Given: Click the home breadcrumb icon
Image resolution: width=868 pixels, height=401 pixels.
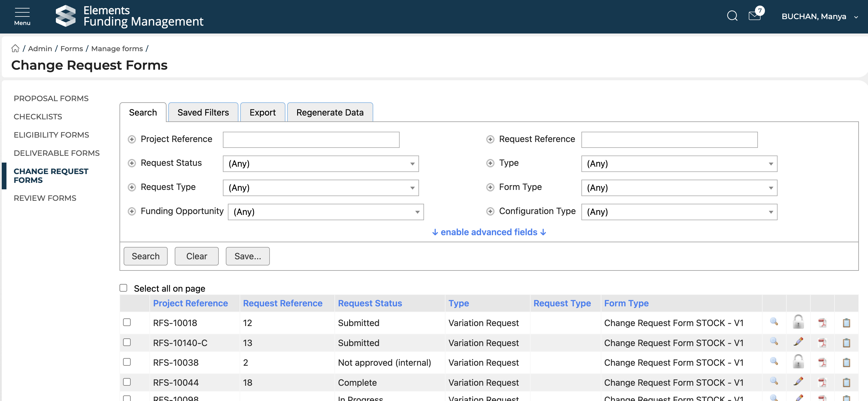Looking at the screenshot, I should pos(15,49).
